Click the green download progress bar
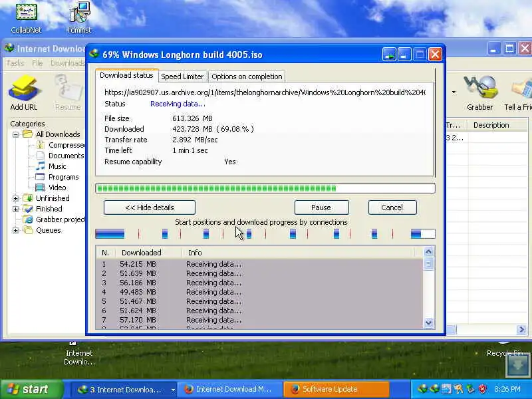 coord(265,188)
